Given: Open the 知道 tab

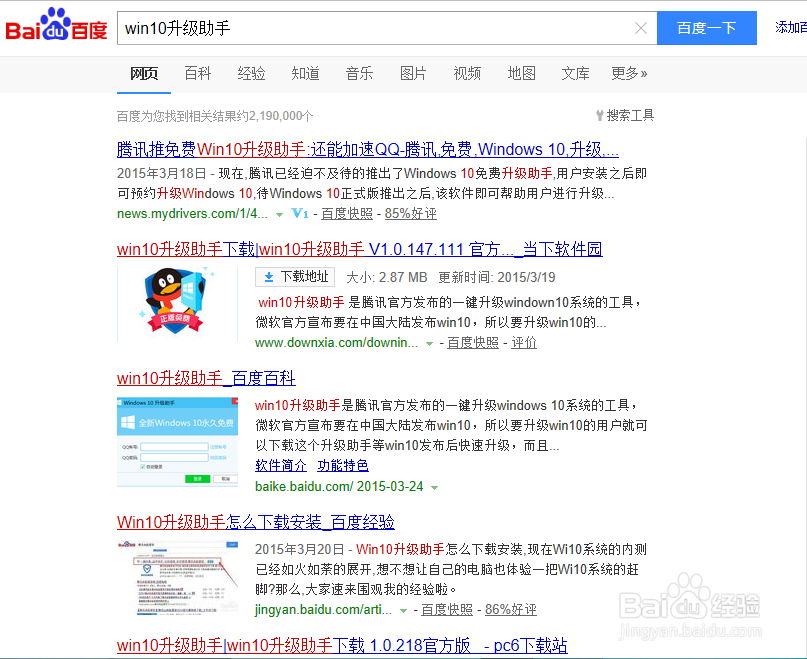Looking at the screenshot, I should [x=305, y=74].
